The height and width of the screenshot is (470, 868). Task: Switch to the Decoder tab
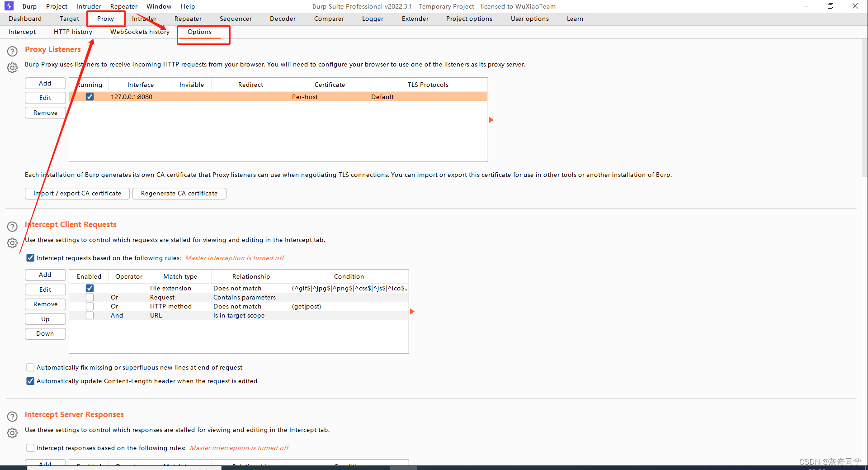283,19
